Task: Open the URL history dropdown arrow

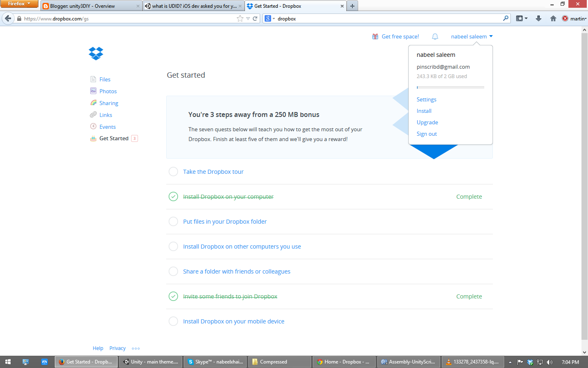Action: [x=248, y=18]
